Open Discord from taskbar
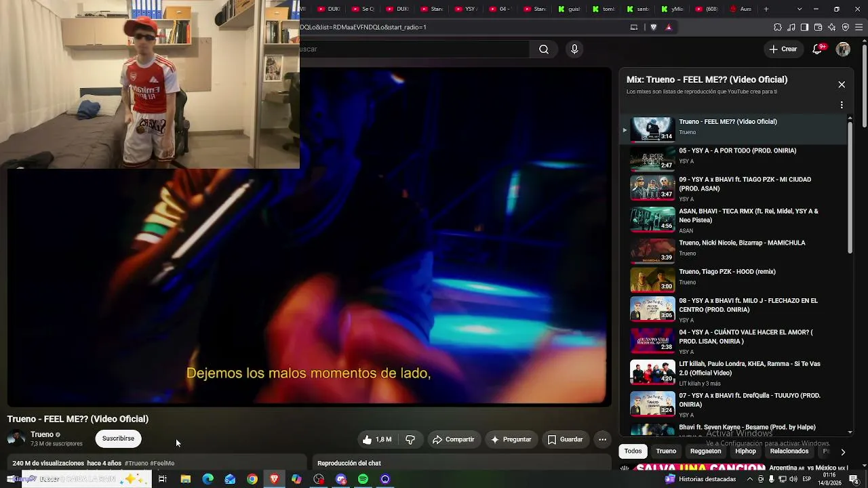 click(341, 479)
